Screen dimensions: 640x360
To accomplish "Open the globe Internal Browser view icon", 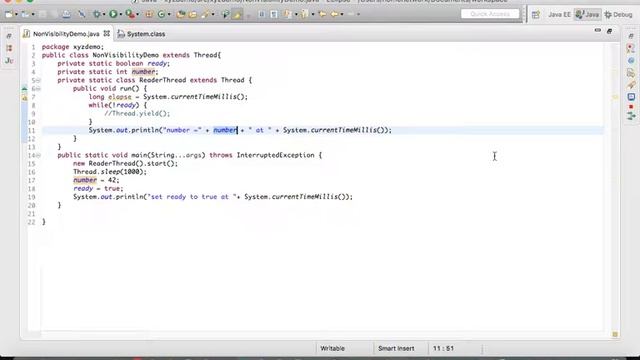I will tap(631, 60).
